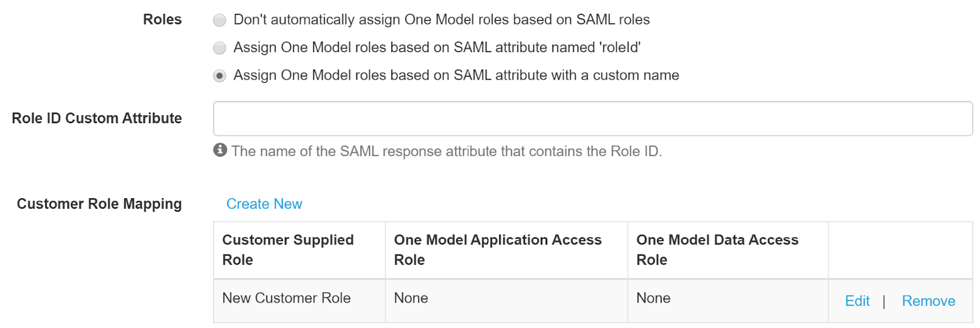Viewport: 980px width, 328px height.
Task: Choose the SAML attribute named 'roleId' option
Action: pos(219,48)
